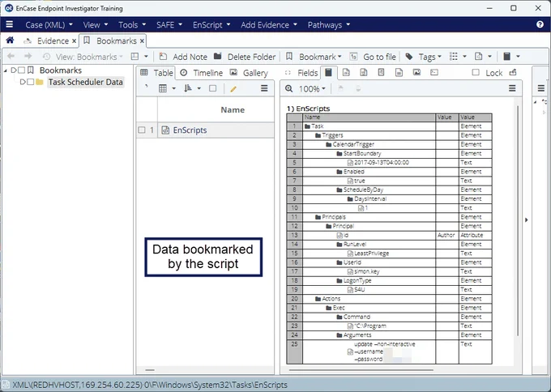Open the selection grid dropdown in toolbar

click(458, 57)
